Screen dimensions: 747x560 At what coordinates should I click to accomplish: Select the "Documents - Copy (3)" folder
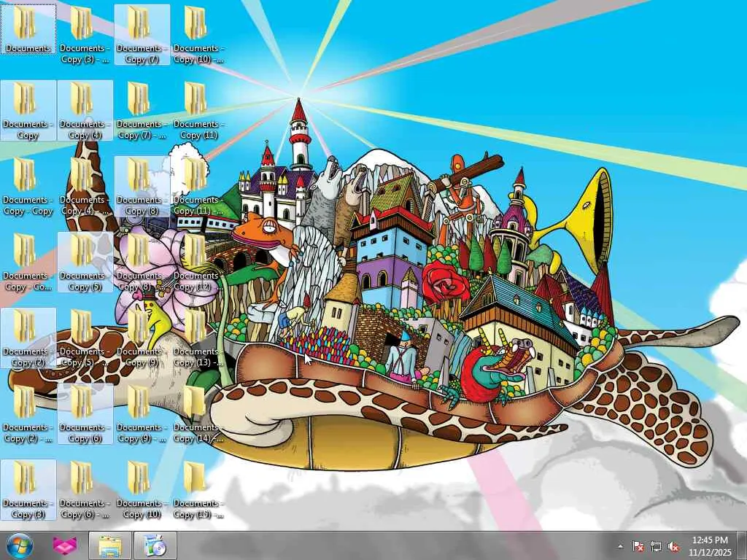tap(28, 489)
